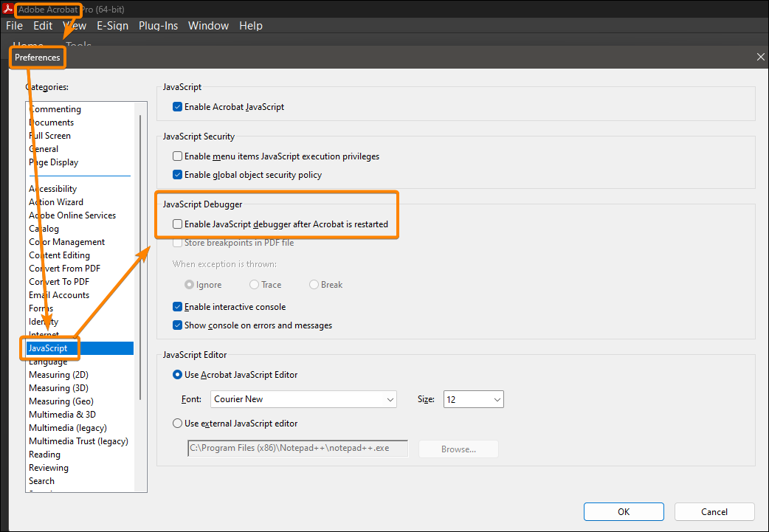Open the Color Management category
The height and width of the screenshot is (532, 769).
[66, 241]
